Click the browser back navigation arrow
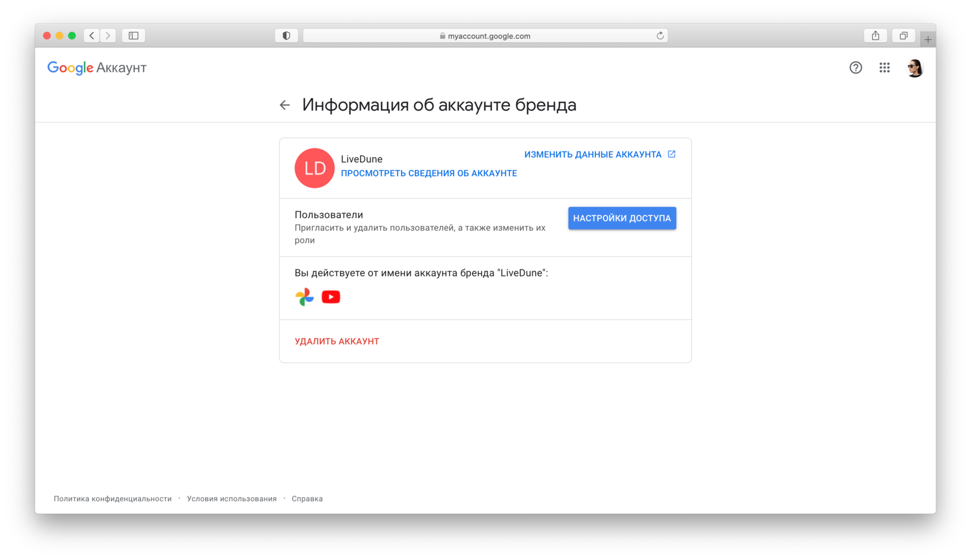971x560 pixels. pyautogui.click(x=91, y=35)
